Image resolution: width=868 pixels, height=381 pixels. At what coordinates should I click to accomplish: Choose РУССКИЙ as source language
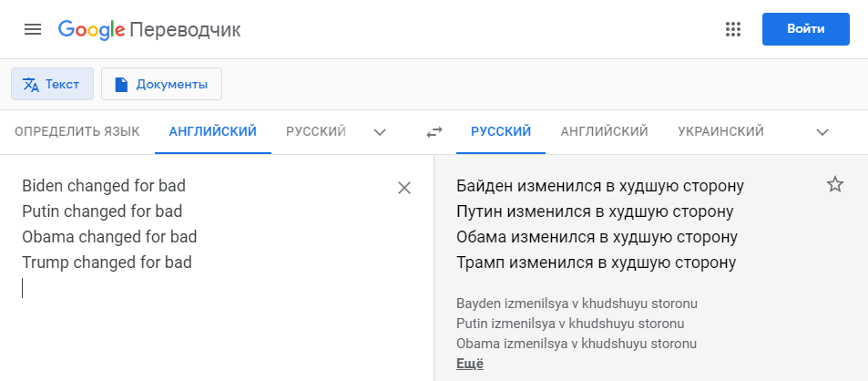(316, 131)
